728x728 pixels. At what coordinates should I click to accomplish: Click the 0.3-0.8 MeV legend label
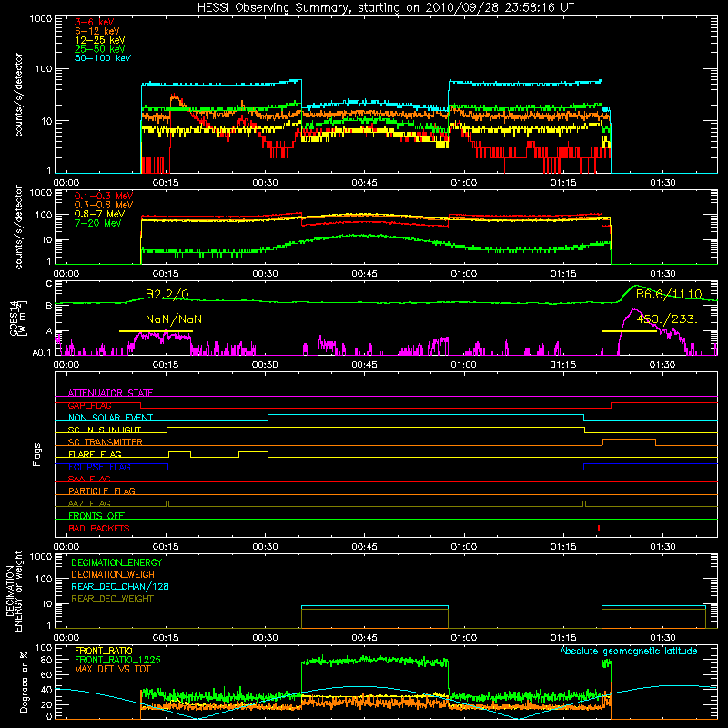click(x=104, y=205)
